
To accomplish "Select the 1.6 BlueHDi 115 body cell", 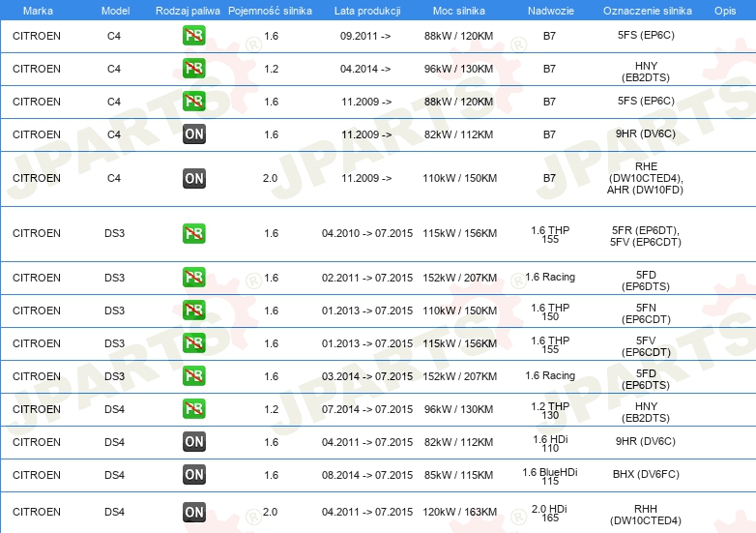I will (550, 475).
